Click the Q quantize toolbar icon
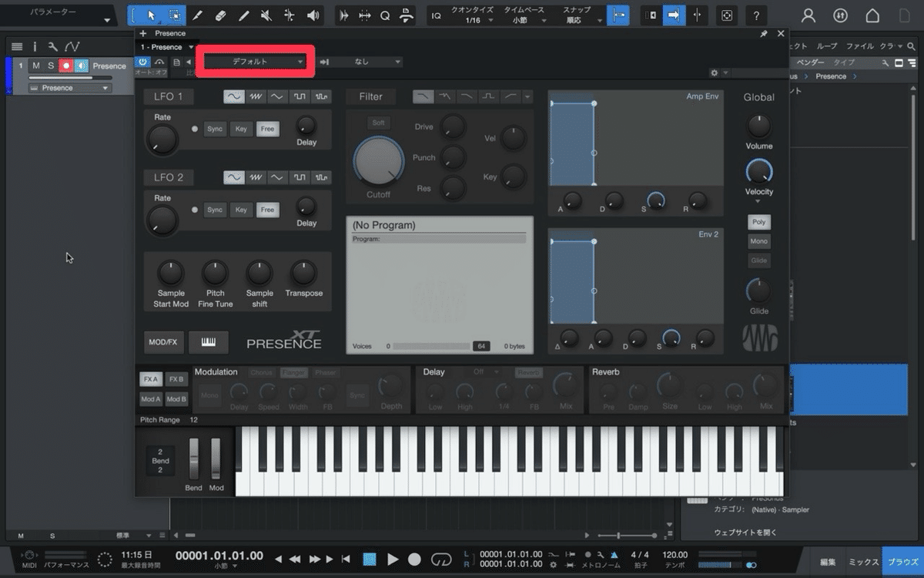 coord(384,15)
